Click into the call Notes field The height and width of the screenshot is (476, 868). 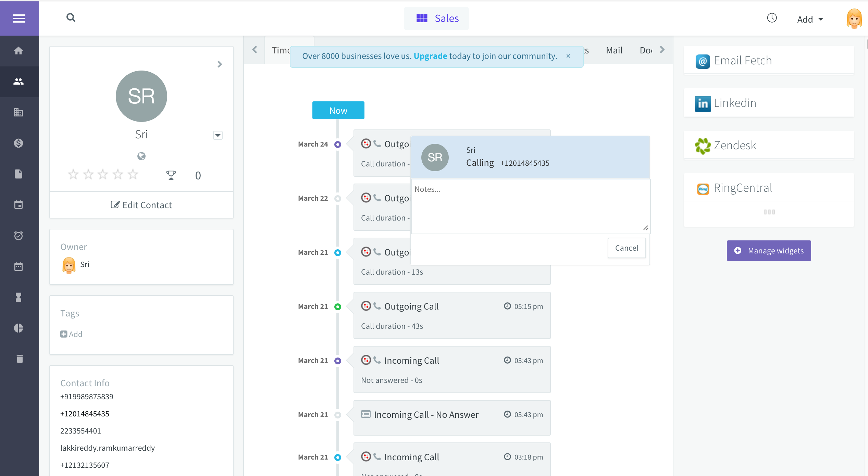coord(530,206)
